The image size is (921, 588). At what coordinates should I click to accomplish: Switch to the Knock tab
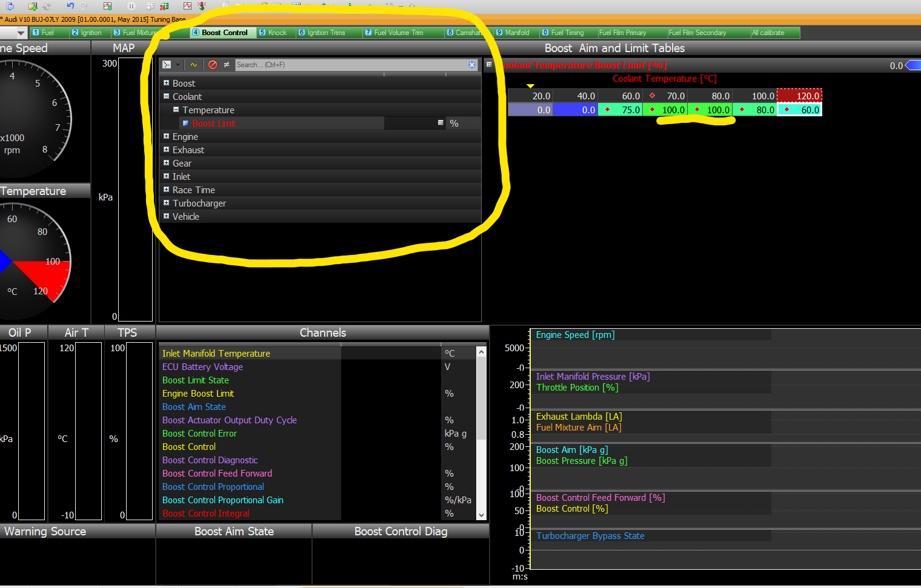pyautogui.click(x=275, y=33)
